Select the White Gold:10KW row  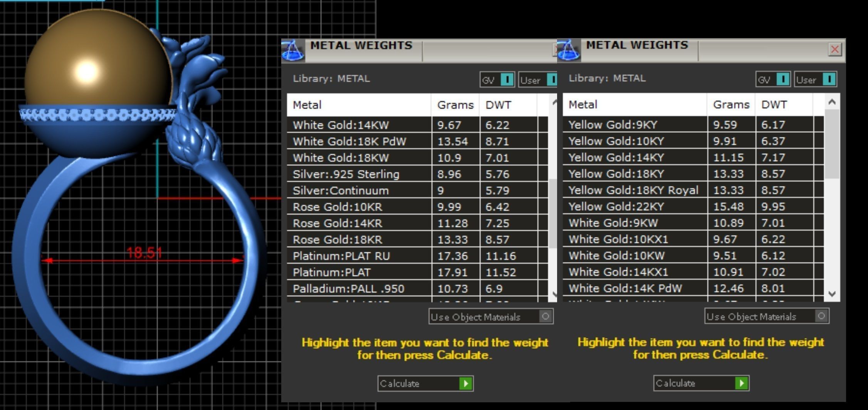693,255
